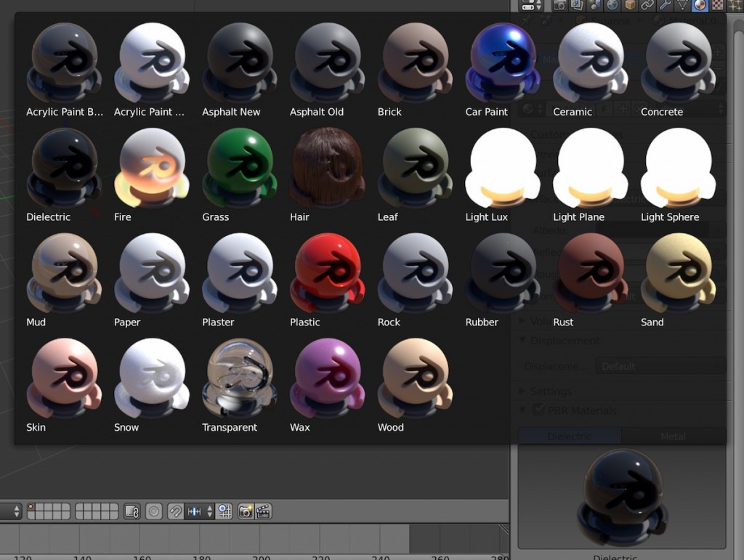Image resolution: width=744 pixels, height=560 pixels.
Task: Open the Texture checkerboard tab icon
Action: (x=717, y=5)
